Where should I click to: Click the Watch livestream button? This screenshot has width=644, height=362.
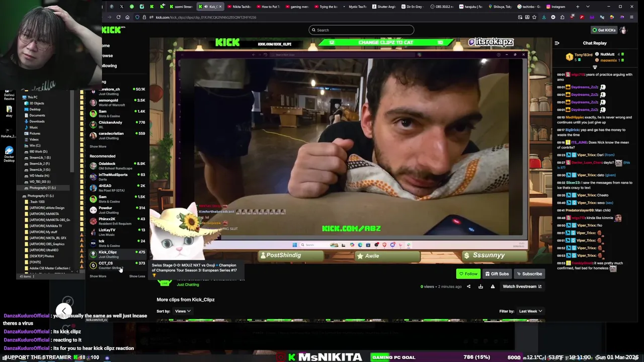click(522, 287)
